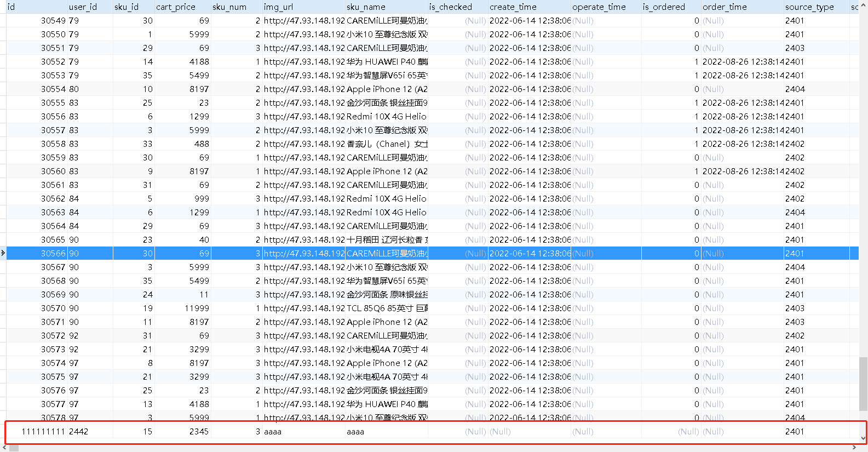Select sku_num 3 in row 30574
Screen dimensions: 868x452
coord(237,363)
